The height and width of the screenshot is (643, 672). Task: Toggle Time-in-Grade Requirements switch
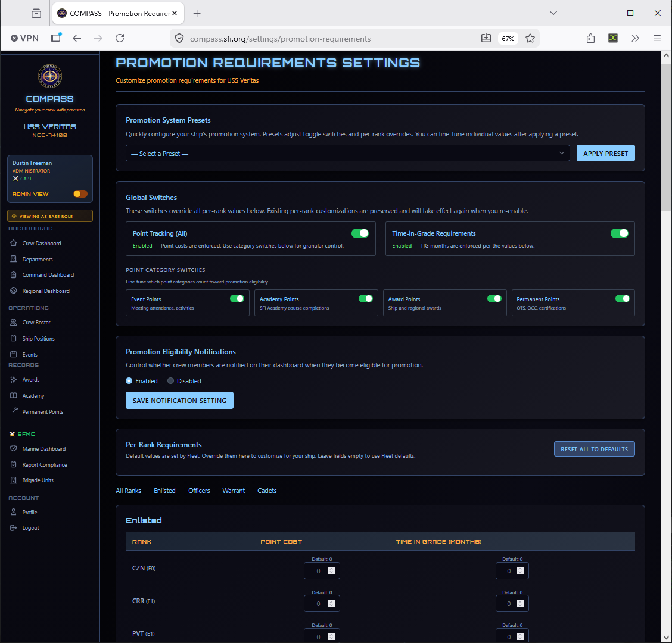620,233
